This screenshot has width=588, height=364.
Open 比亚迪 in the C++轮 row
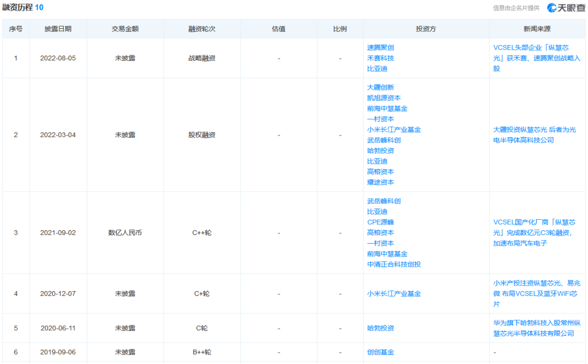[x=377, y=212]
